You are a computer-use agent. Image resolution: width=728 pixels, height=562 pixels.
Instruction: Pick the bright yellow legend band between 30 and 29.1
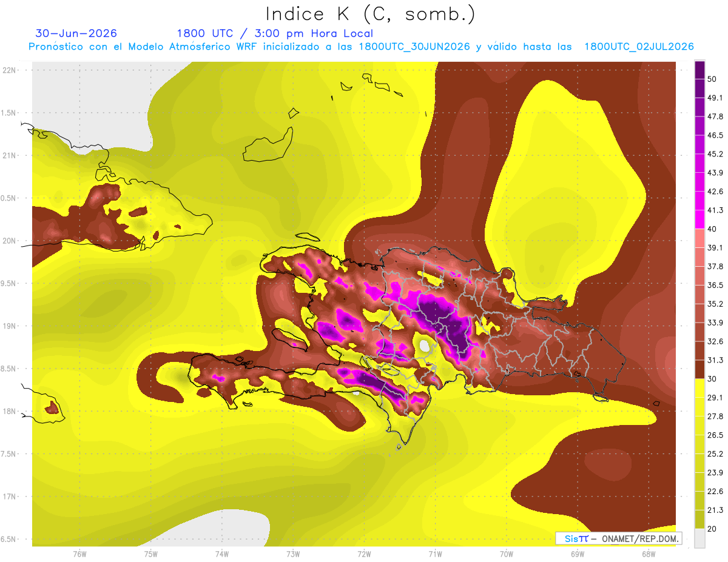[x=699, y=388]
